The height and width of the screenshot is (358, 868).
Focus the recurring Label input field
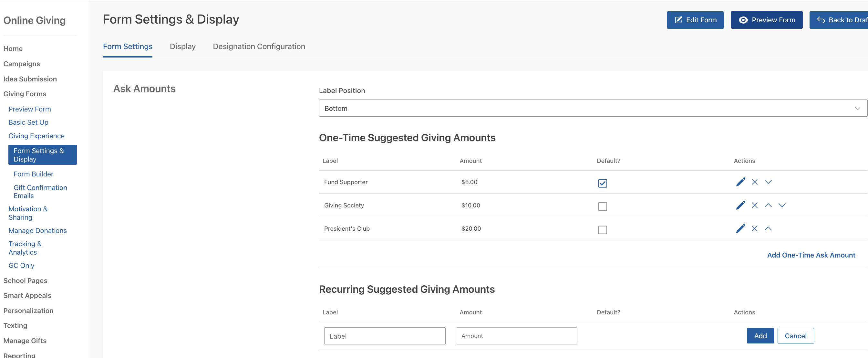(x=385, y=336)
